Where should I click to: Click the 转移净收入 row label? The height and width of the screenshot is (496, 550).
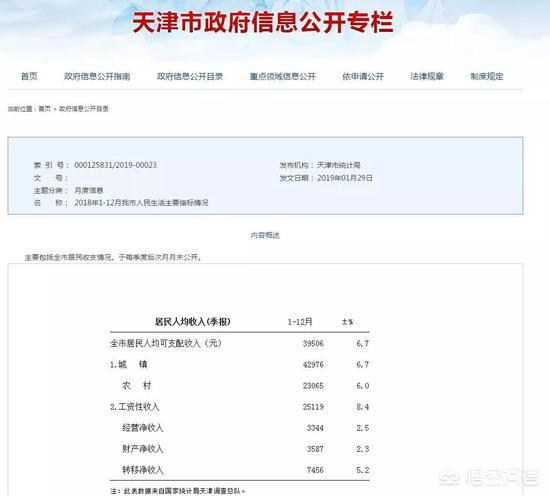pos(143,470)
